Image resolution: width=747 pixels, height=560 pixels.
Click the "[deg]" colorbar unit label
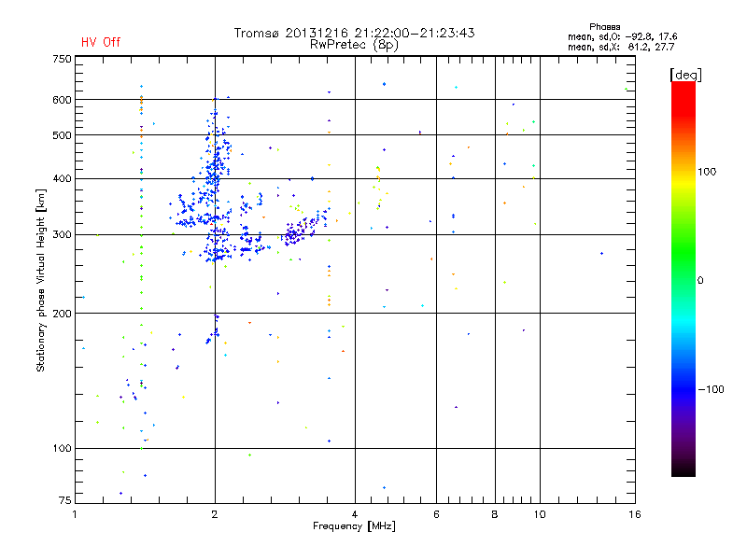(x=685, y=75)
